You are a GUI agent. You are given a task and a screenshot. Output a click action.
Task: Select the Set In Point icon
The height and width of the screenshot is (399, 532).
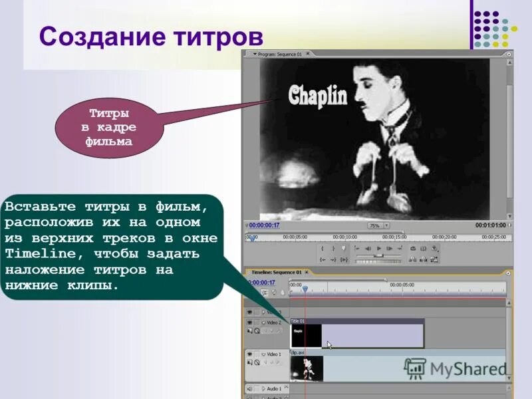coord(321,247)
